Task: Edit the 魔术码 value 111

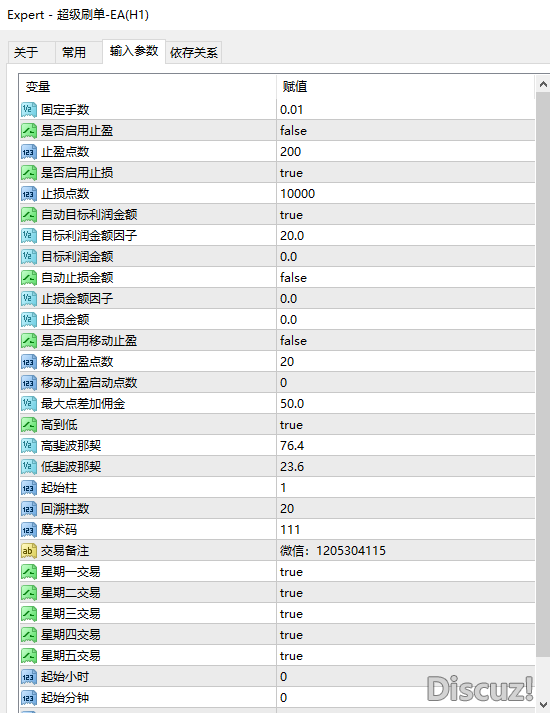Action: pos(405,530)
